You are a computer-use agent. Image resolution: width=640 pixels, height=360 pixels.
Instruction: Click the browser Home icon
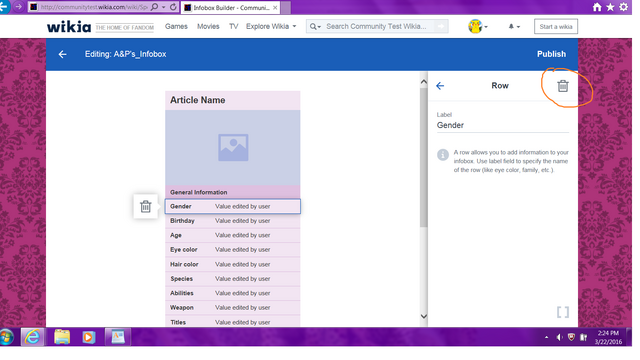[x=597, y=7]
